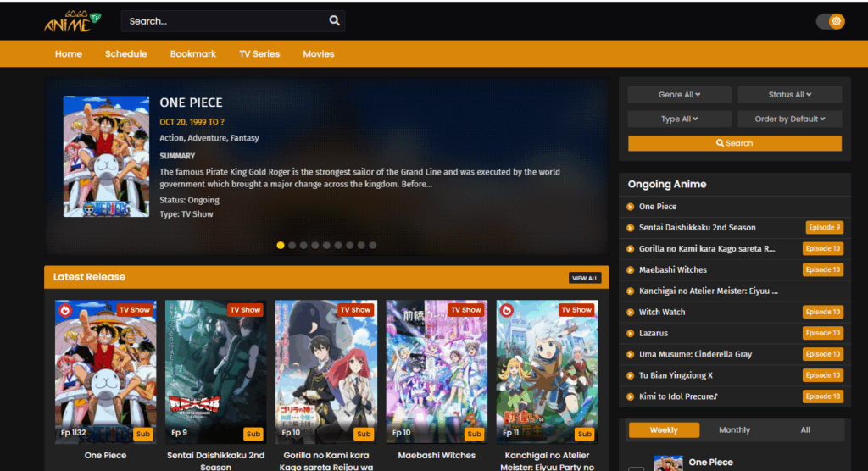Click the Gorilla no Kami poster thumbnail
This screenshot has width=868, height=471.
click(326, 371)
